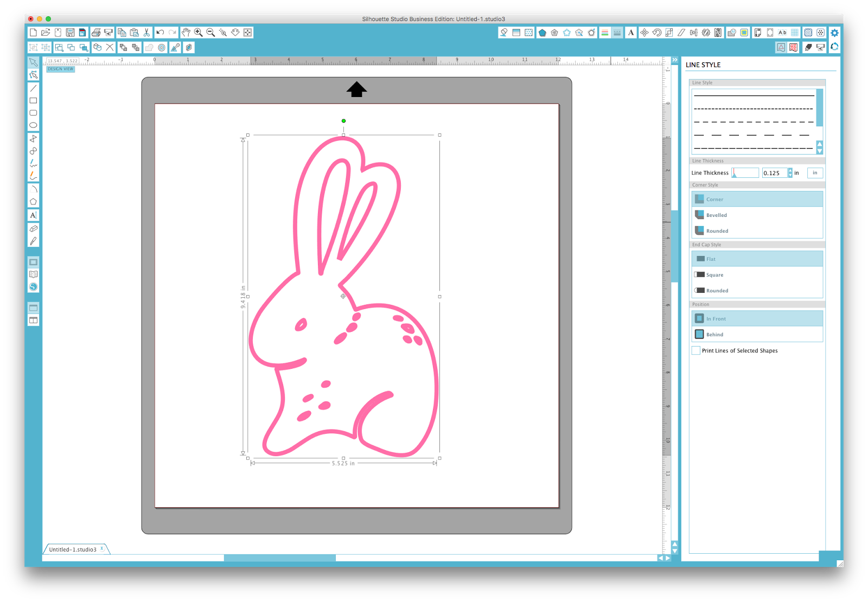Select the Knife tool
The image size is (868, 602).
(34, 241)
